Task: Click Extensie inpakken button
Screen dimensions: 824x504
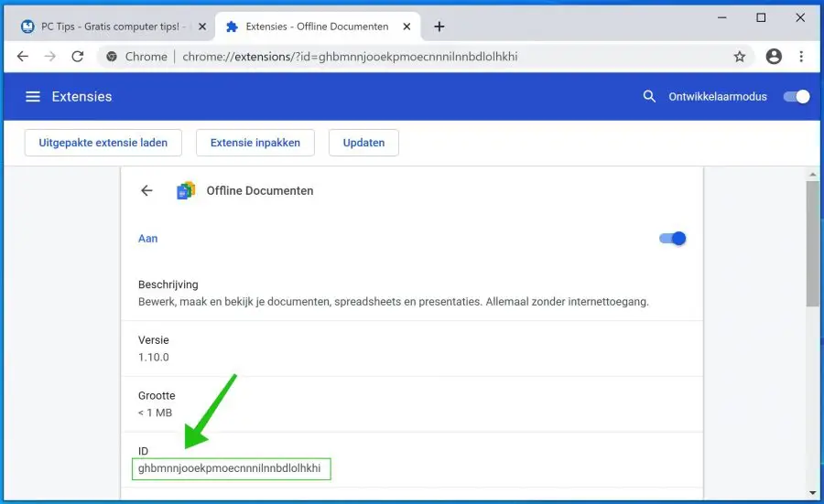Action: (255, 143)
